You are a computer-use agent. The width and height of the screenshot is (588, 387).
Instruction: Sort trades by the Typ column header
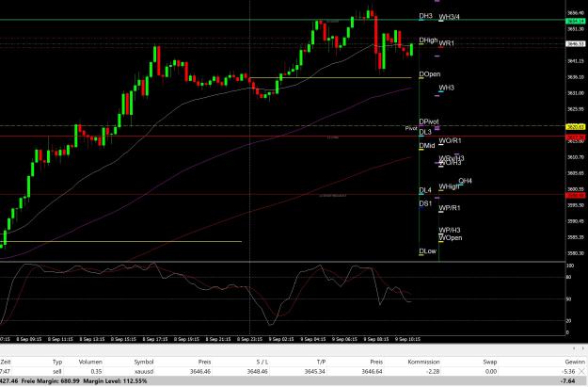57,362
